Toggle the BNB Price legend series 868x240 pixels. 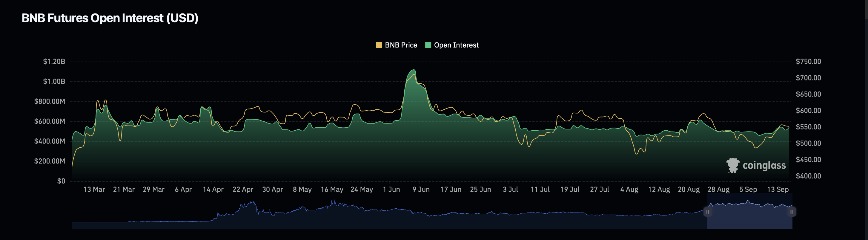pyautogui.click(x=397, y=45)
